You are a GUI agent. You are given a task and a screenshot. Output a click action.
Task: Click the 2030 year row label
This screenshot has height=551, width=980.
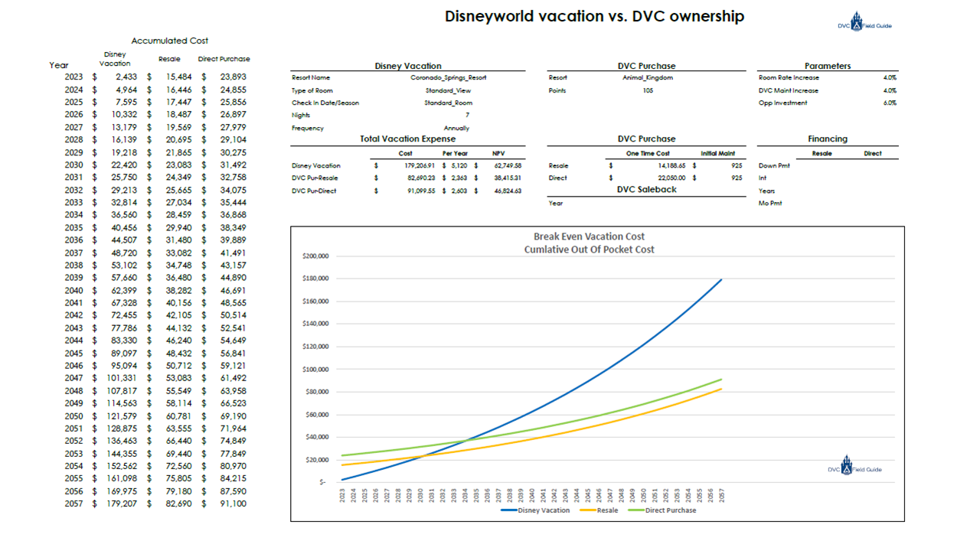[x=74, y=165]
